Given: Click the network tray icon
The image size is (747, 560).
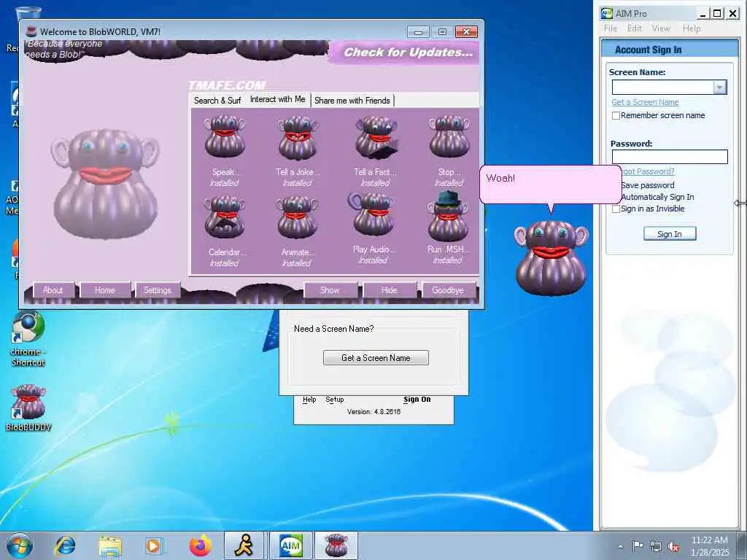Looking at the screenshot, I should click(x=656, y=547).
